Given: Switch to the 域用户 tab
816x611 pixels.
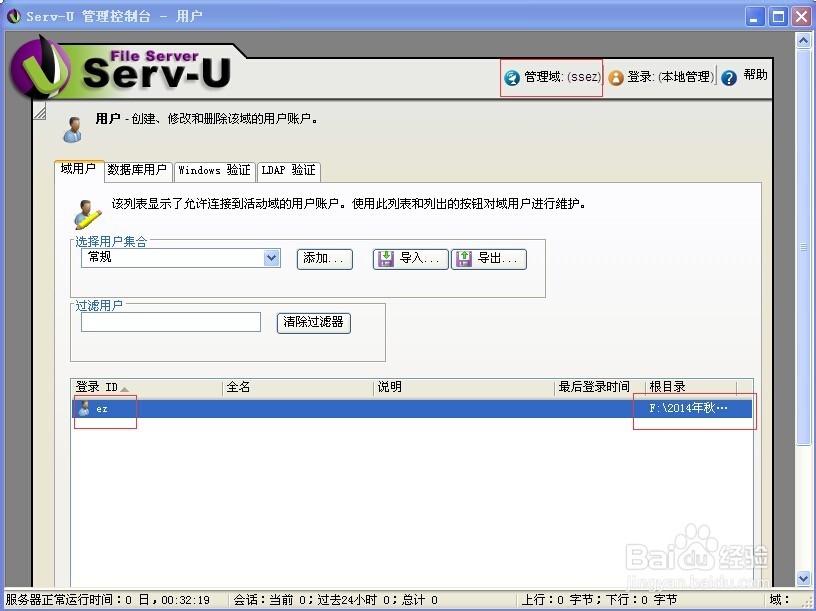Looking at the screenshot, I should pyautogui.click(x=77, y=170).
